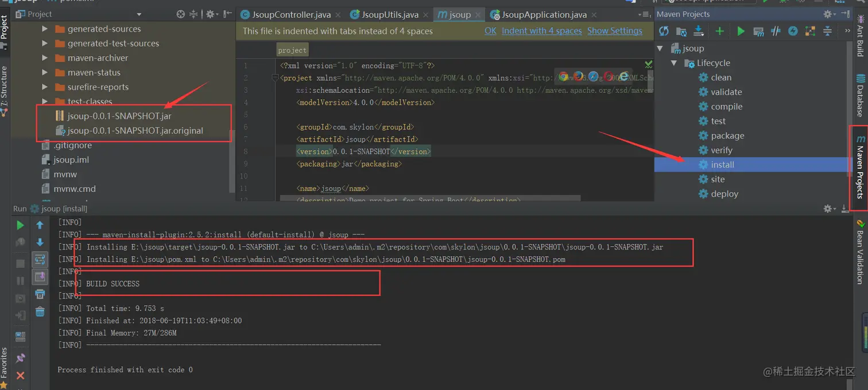Open Maven Projects settings gear

click(x=830, y=14)
